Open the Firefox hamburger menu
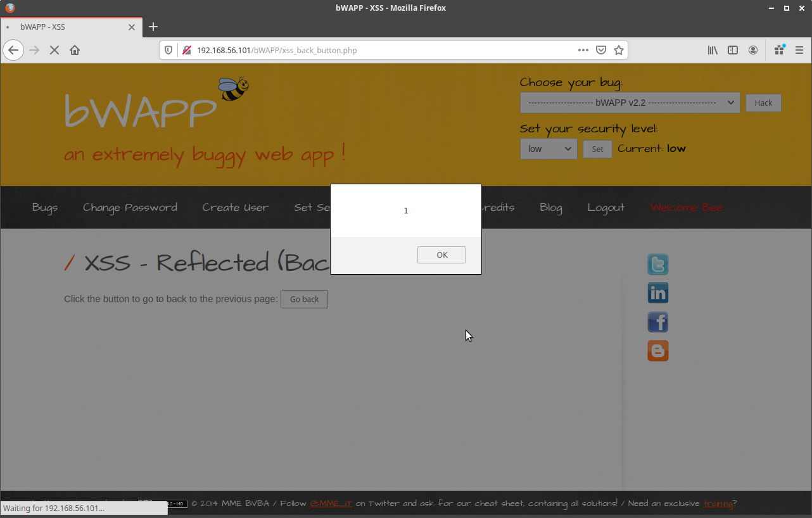This screenshot has width=812, height=518. [x=799, y=50]
